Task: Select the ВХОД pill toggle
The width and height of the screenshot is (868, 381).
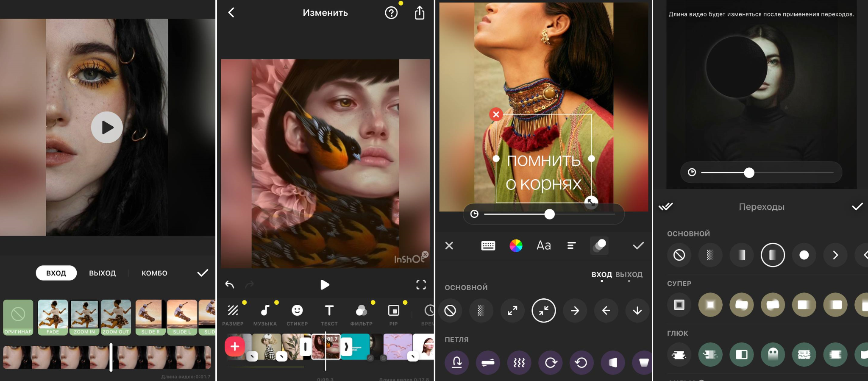Action: [x=56, y=273]
